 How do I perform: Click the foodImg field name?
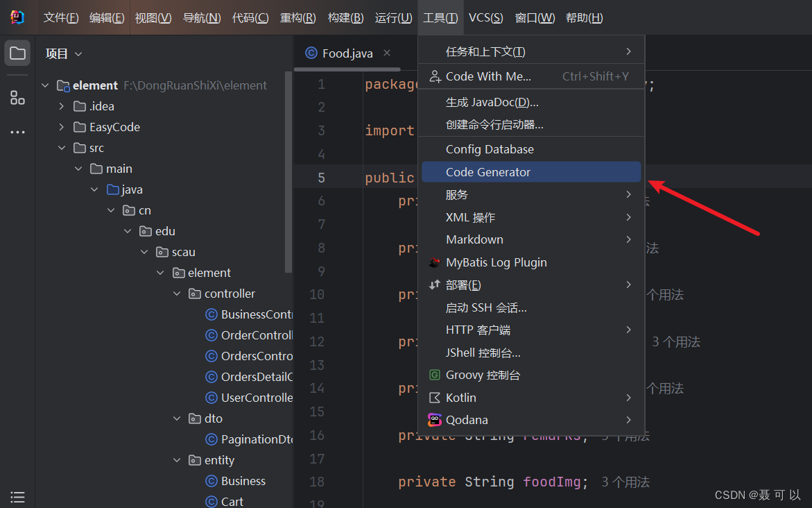552,482
